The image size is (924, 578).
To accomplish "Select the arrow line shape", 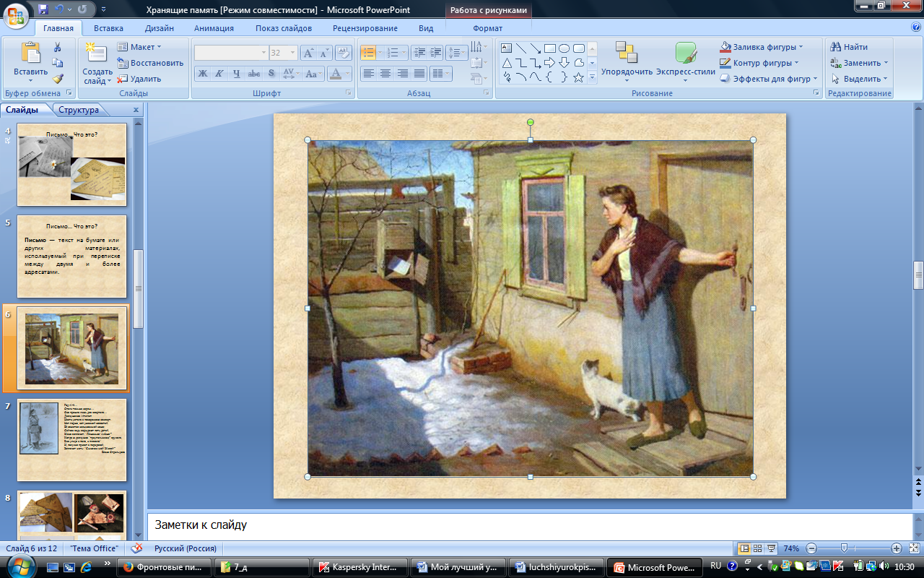I will (535, 48).
